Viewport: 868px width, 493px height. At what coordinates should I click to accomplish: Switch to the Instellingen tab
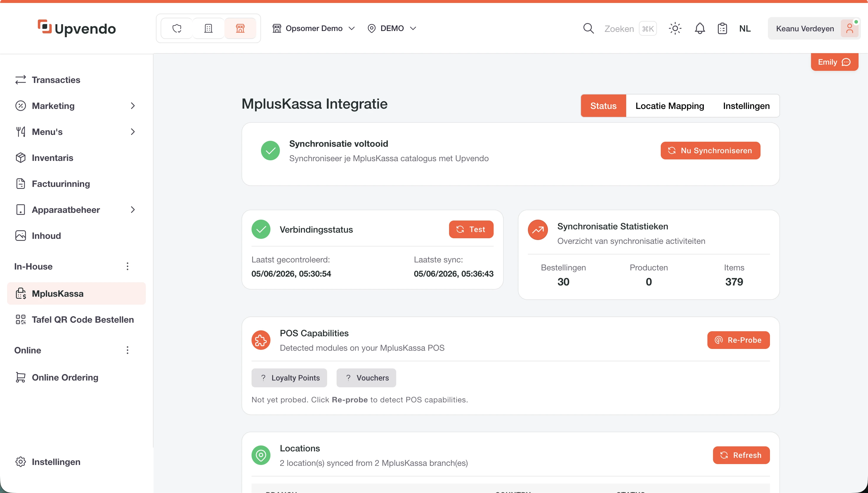click(x=746, y=106)
